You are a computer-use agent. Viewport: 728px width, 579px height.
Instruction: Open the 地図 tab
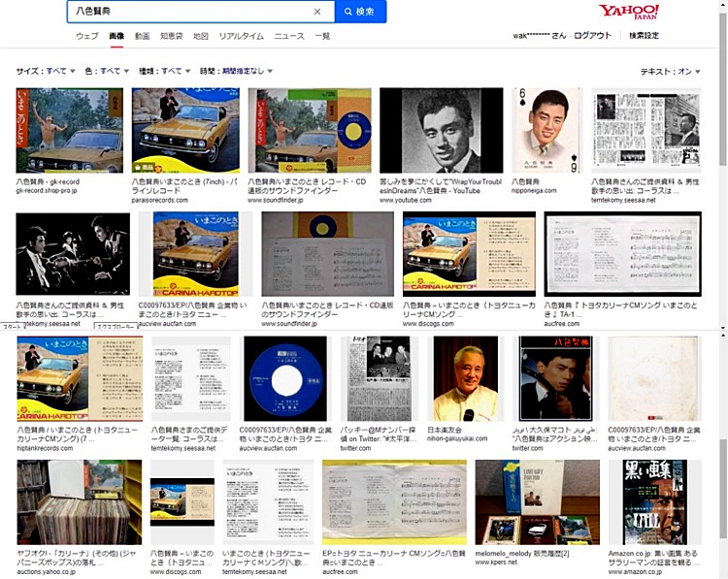coord(201,36)
